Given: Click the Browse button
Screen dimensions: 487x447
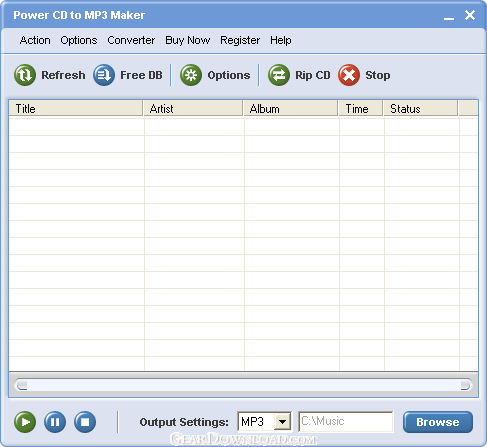Looking at the screenshot, I should point(438,422).
